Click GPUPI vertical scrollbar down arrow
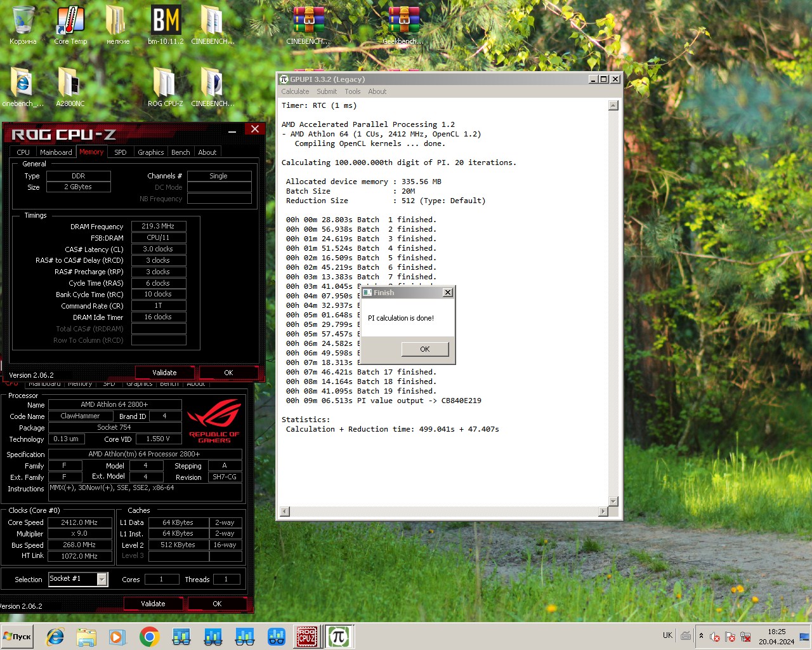Viewport: 812px width, 650px height. 613,501
